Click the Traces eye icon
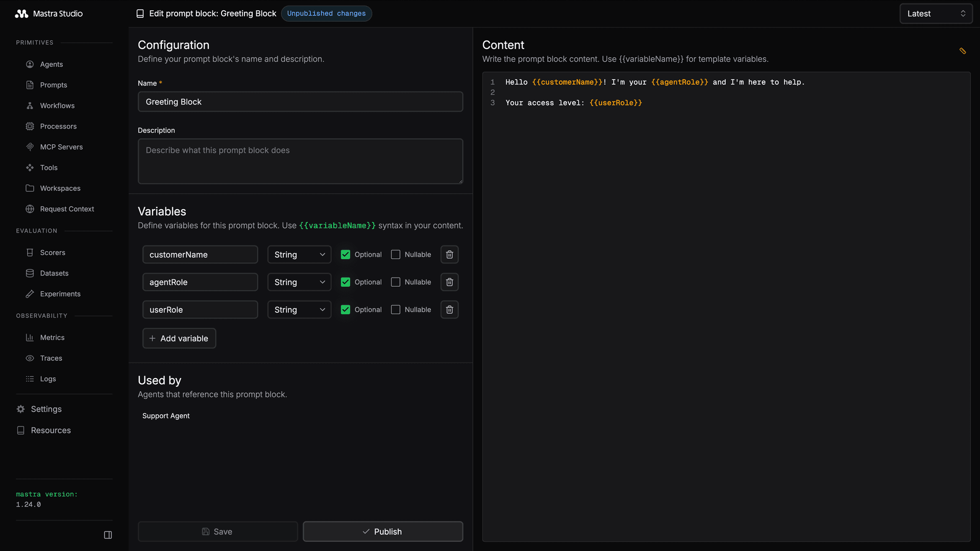 [30, 358]
